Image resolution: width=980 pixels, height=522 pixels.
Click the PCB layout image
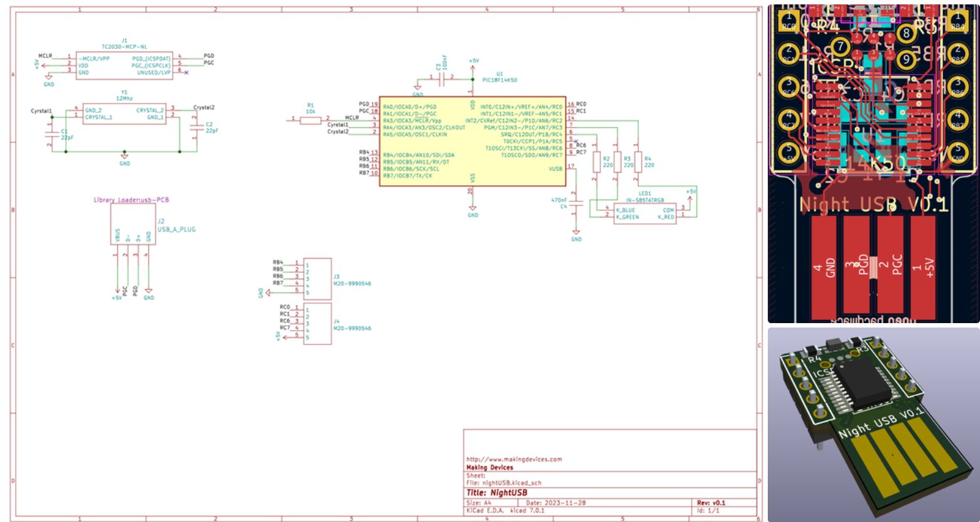click(873, 164)
